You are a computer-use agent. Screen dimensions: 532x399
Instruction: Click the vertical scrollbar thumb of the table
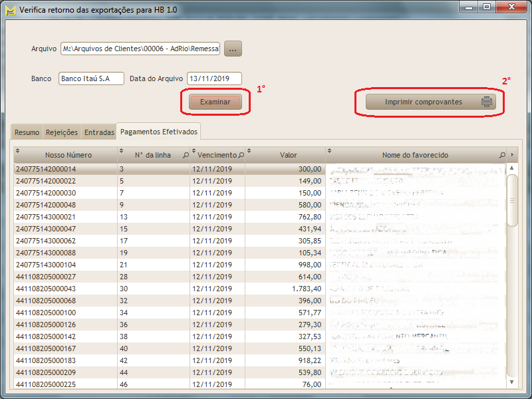511,199
